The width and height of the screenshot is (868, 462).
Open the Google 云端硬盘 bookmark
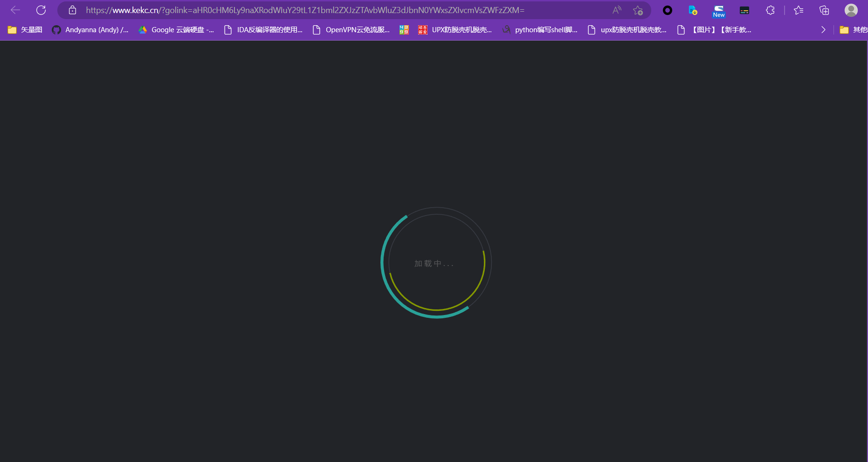pos(176,30)
